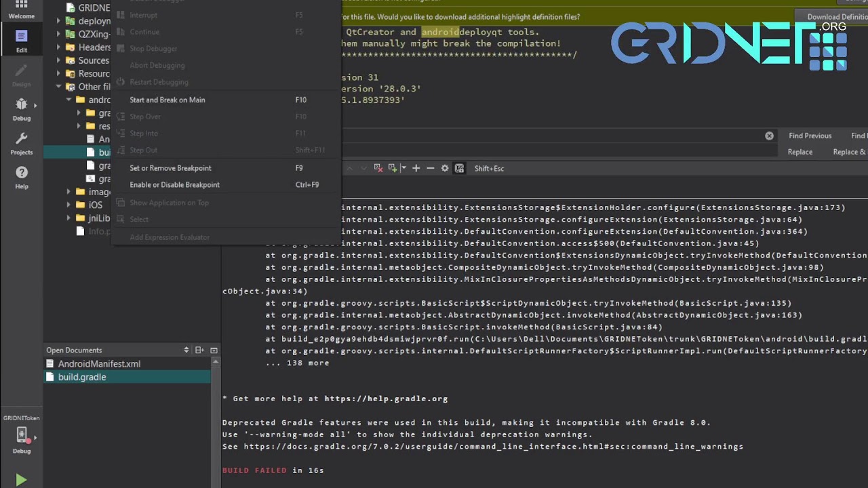Expand the deployment project node
Screen dimensions: 868x488
pyautogui.click(x=59, y=21)
